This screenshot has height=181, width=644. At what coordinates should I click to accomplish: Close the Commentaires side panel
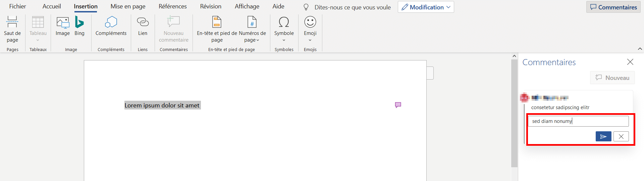click(630, 62)
